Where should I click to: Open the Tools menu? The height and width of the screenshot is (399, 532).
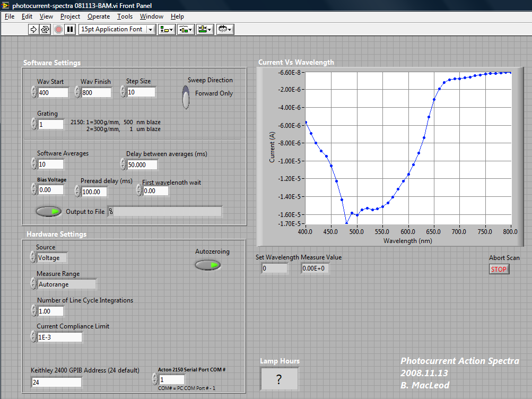tap(125, 16)
